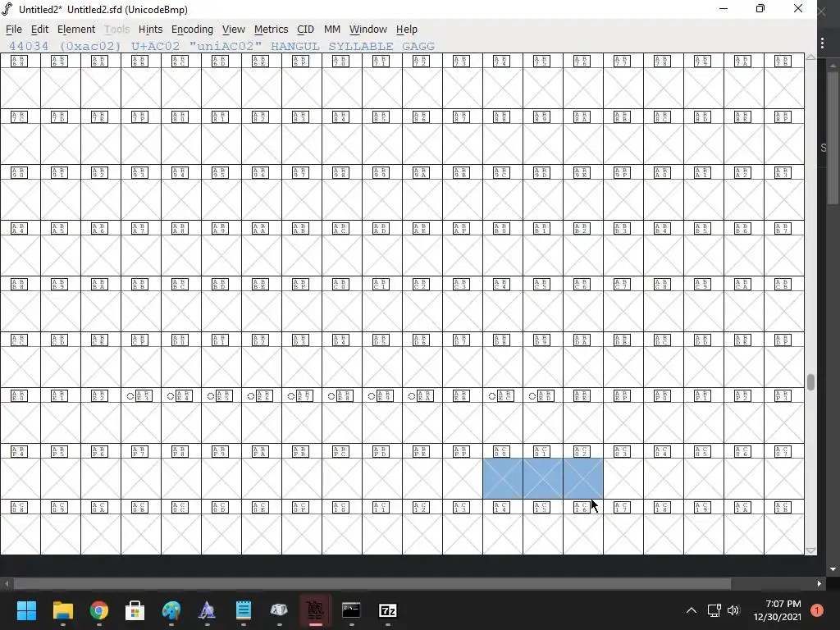This screenshot has width=840, height=630.
Task: Open network settings in system tray
Action: [x=714, y=610]
